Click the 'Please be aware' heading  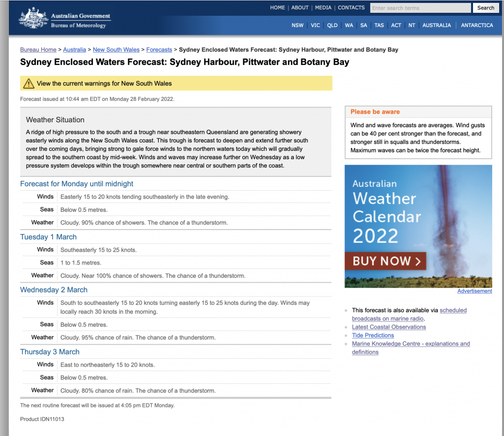[x=375, y=112]
